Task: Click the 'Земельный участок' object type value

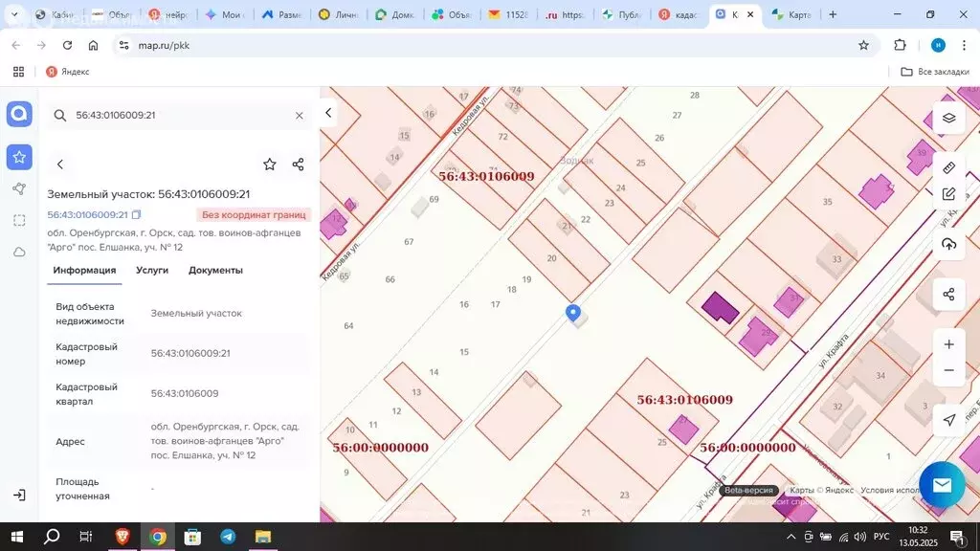Action: [x=196, y=314]
